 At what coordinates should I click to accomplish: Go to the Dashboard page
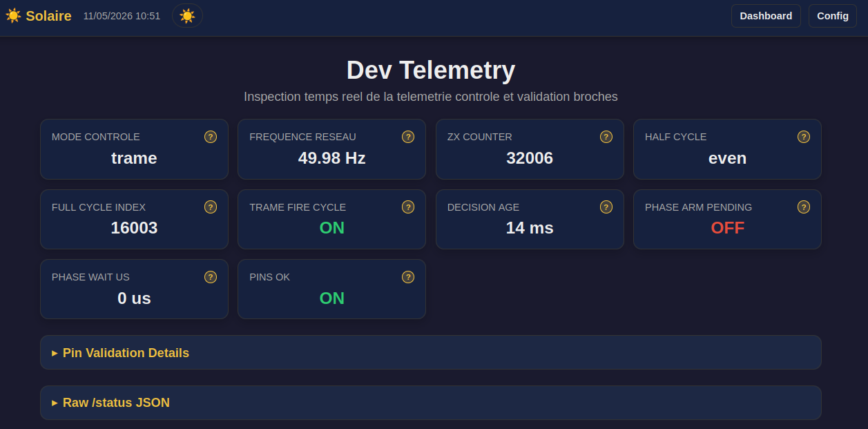(x=766, y=16)
